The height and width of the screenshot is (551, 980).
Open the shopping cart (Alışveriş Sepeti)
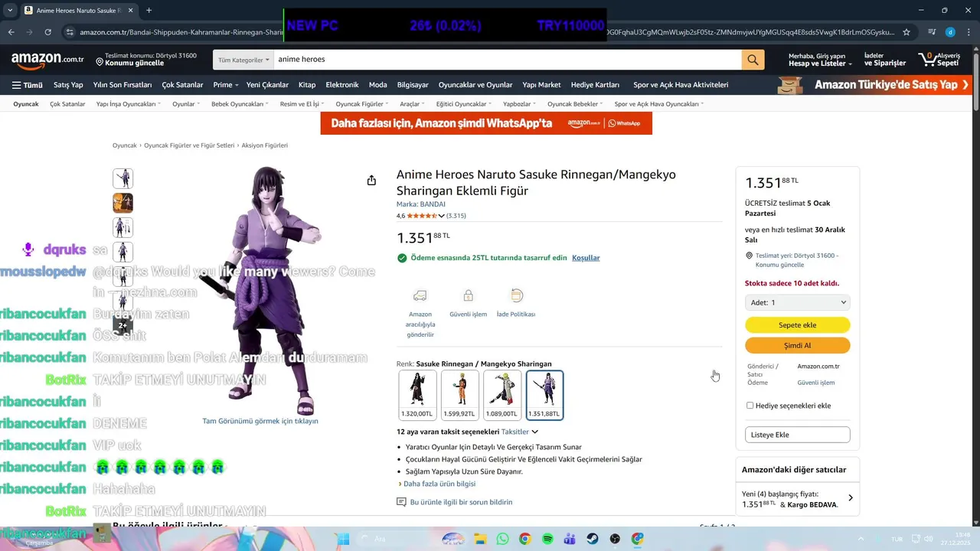point(939,60)
